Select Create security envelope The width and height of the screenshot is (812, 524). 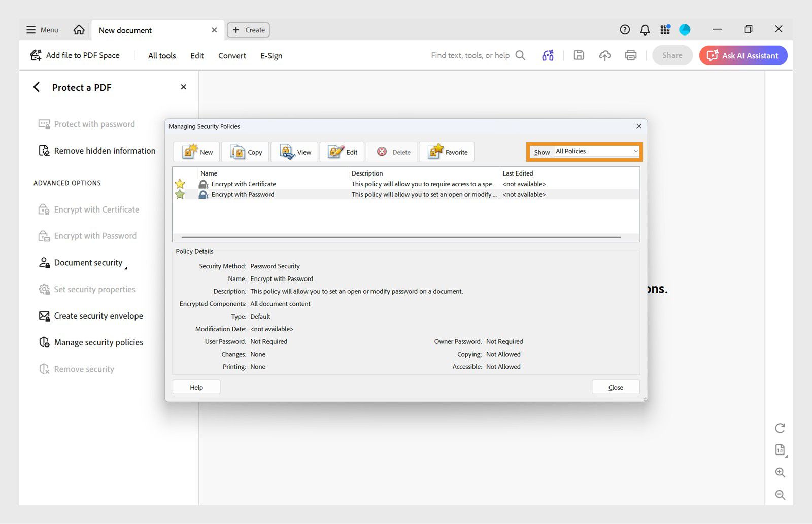[x=91, y=316]
